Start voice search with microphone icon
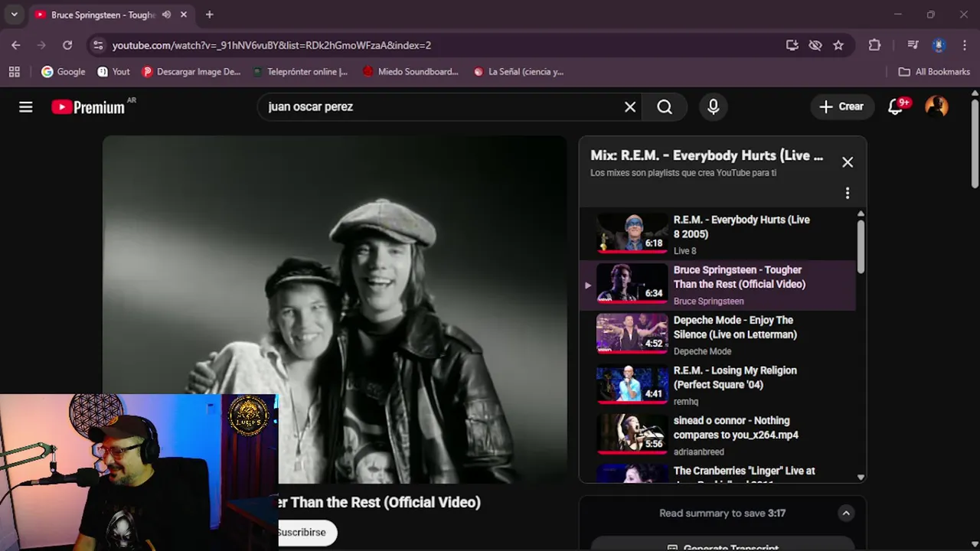 click(714, 107)
